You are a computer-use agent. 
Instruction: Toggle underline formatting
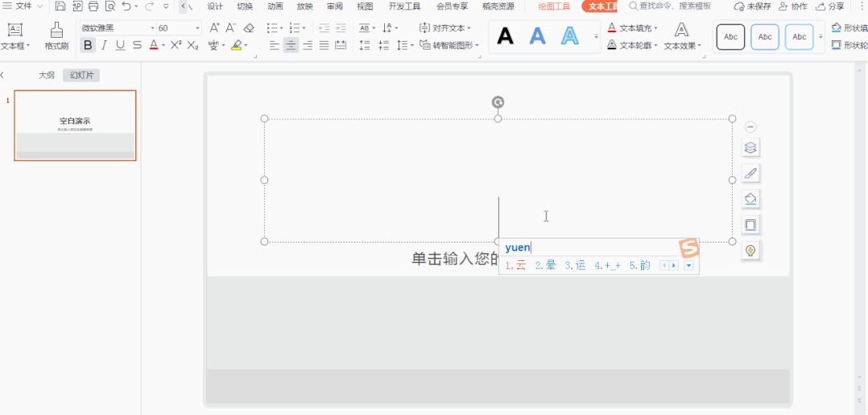(x=120, y=45)
